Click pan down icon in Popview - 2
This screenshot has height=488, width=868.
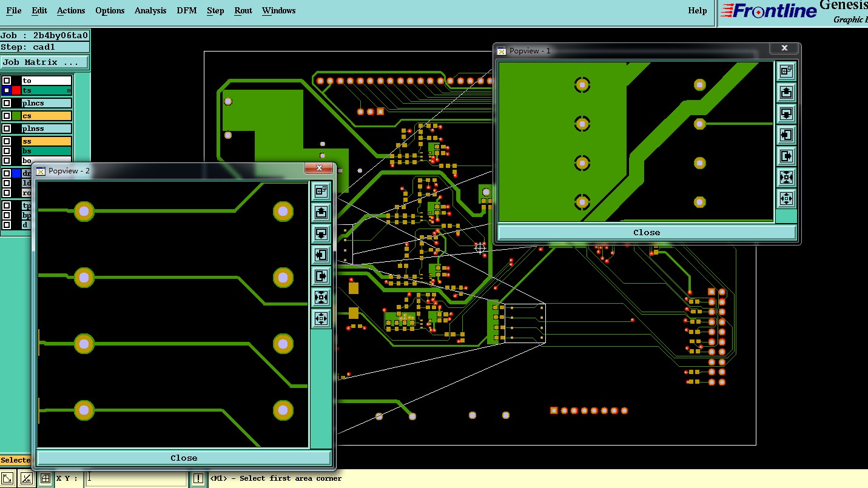(x=321, y=233)
